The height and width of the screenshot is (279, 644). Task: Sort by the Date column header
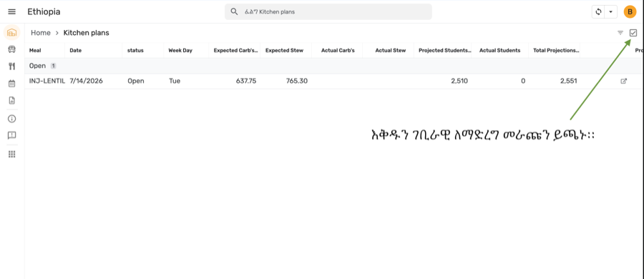[x=76, y=51]
